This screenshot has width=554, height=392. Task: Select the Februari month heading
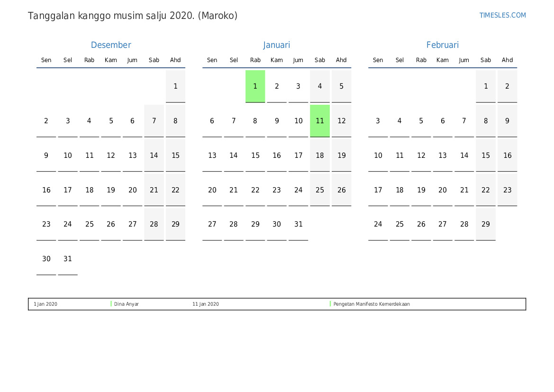tap(442, 45)
